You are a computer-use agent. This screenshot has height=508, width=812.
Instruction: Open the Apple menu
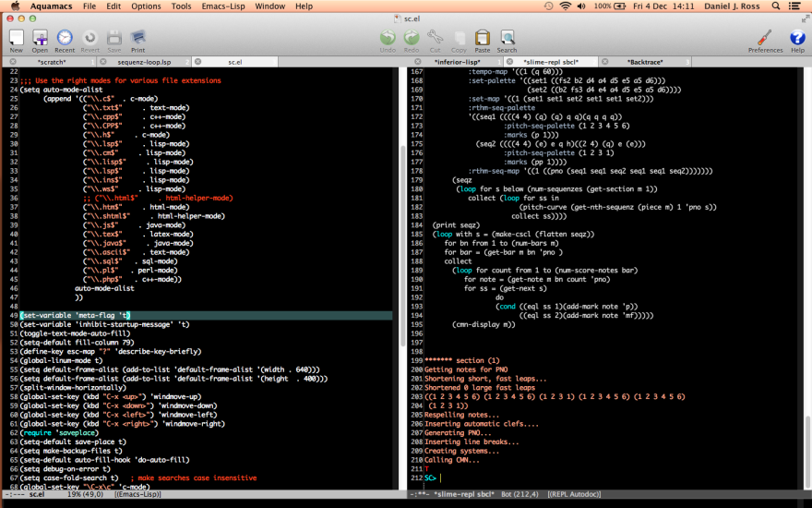15,6
